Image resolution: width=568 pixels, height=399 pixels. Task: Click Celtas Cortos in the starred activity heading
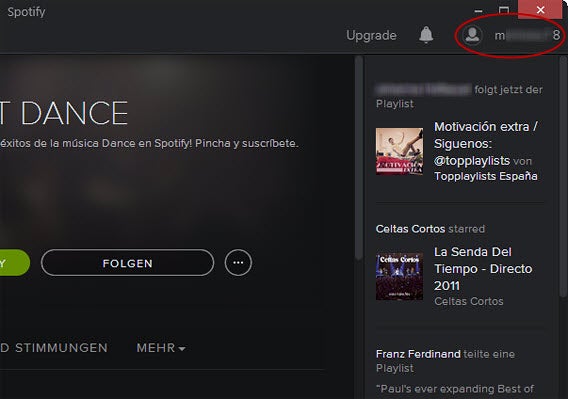click(410, 229)
